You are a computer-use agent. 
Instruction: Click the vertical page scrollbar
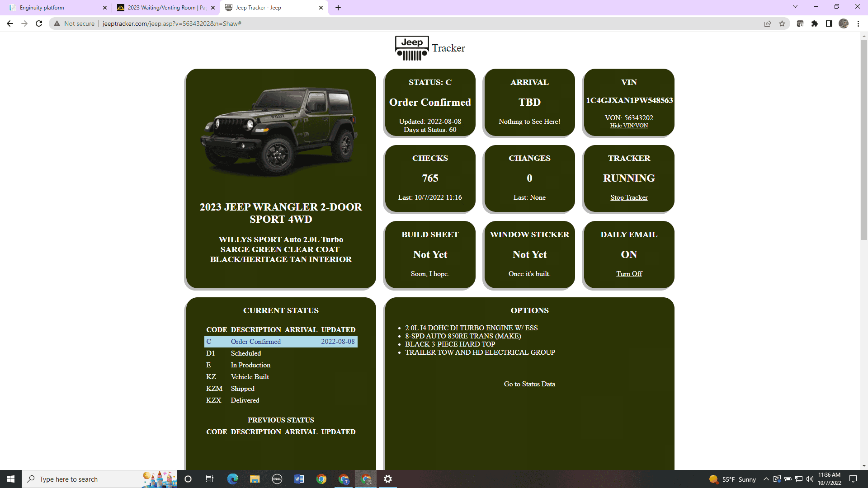coord(864,140)
